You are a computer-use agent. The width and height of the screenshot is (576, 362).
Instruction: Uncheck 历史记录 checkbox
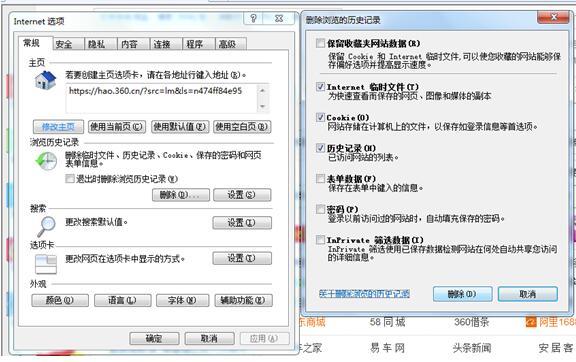click(320, 148)
